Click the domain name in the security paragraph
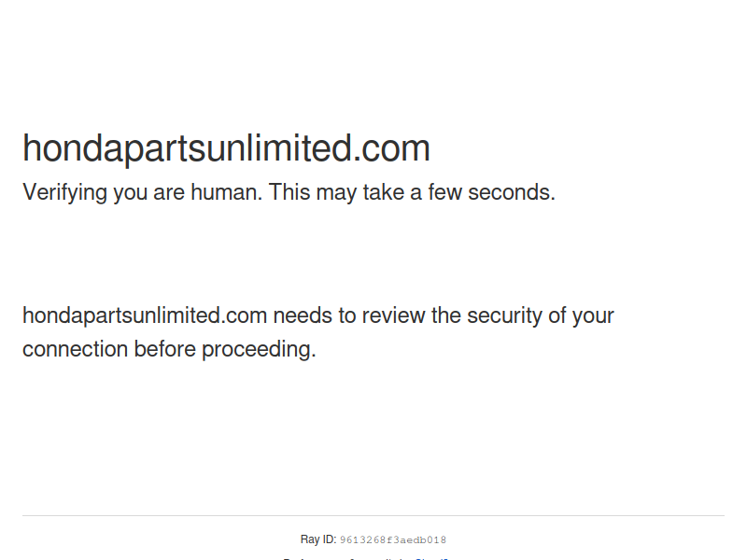 click(145, 316)
